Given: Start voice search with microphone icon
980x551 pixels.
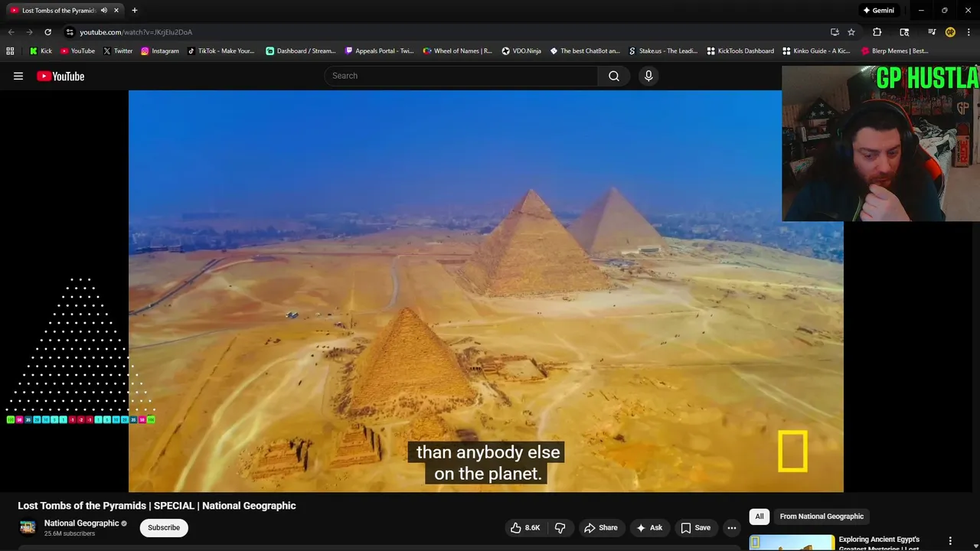Looking at the screenshot, I should [x=648, y=76].
